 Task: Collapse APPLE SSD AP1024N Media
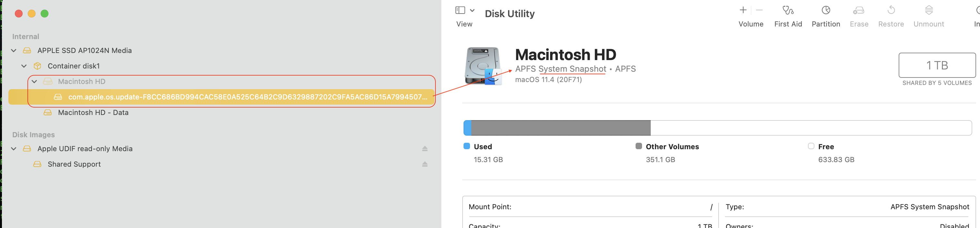14,51
